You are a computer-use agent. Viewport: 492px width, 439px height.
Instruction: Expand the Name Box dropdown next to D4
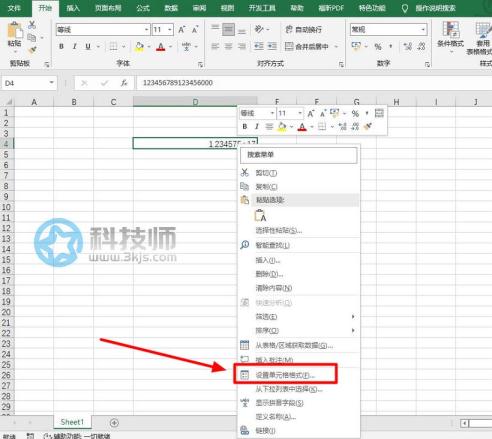[x=52, y=82]
